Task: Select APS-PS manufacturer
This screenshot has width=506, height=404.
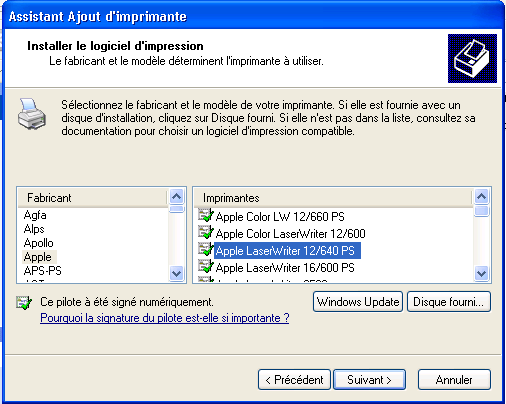Action: [43, 271]
